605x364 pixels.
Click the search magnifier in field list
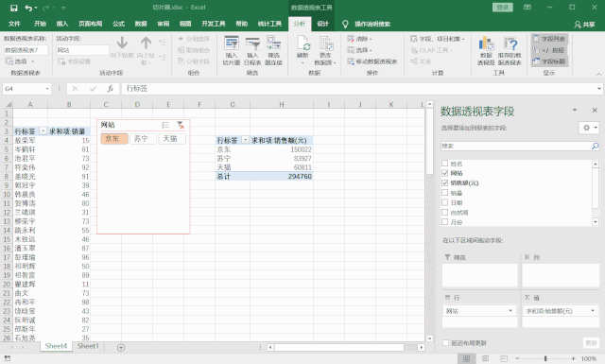pos(595,146)
